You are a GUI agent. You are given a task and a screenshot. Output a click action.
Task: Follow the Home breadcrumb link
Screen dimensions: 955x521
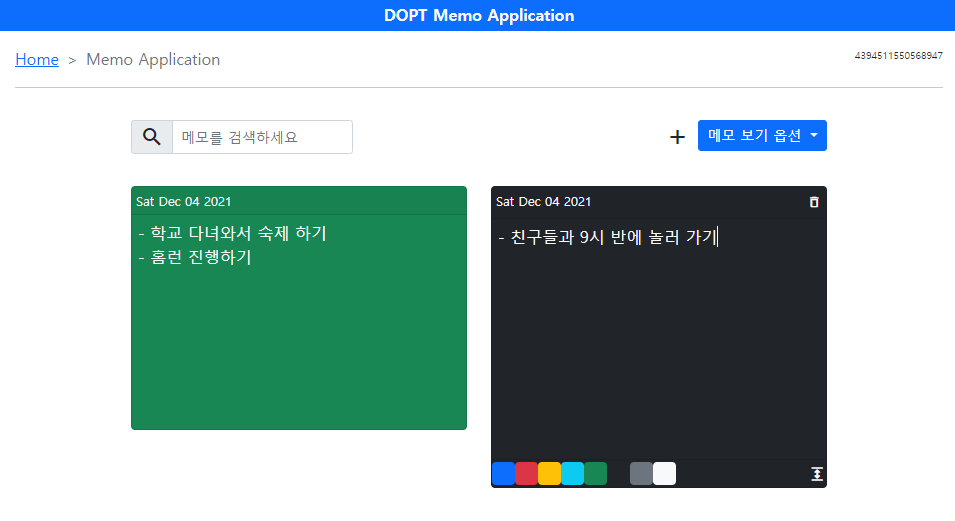37,59
